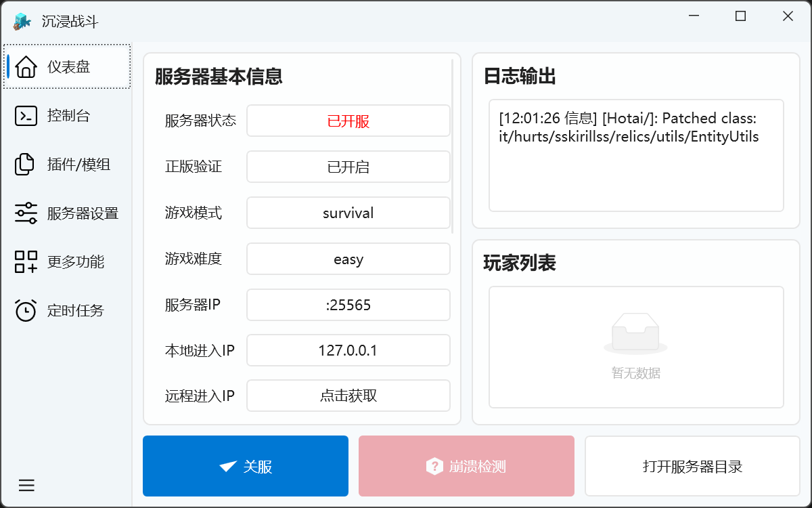Go to the 服务器设置 menu item
The width and height of the screenshot is (812, 508).
[83, 213]
